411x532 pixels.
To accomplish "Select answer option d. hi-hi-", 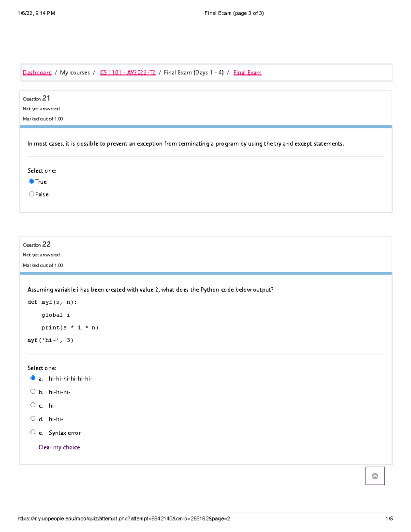I will coord(33,418).
